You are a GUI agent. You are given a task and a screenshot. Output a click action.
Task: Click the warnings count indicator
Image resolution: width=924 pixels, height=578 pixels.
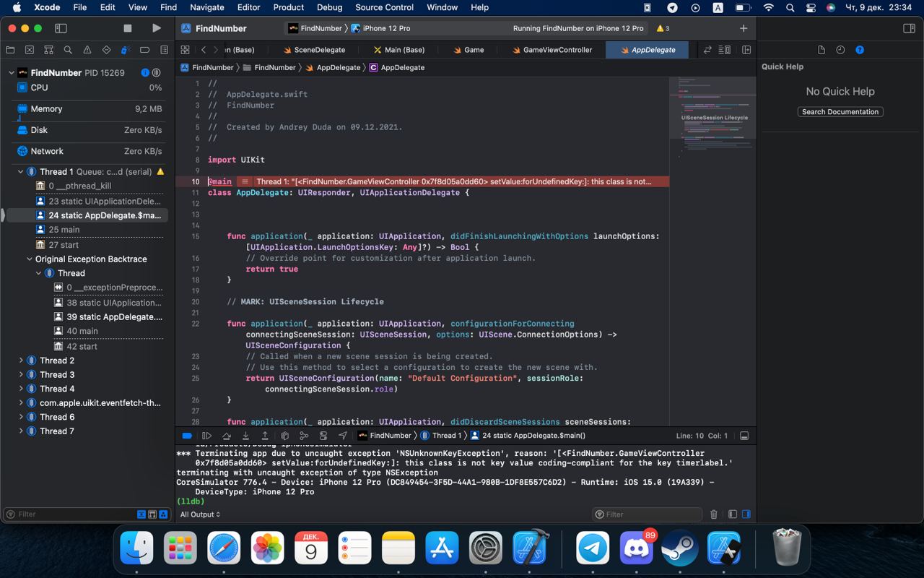pyautogui.click(x=663, y=28)
